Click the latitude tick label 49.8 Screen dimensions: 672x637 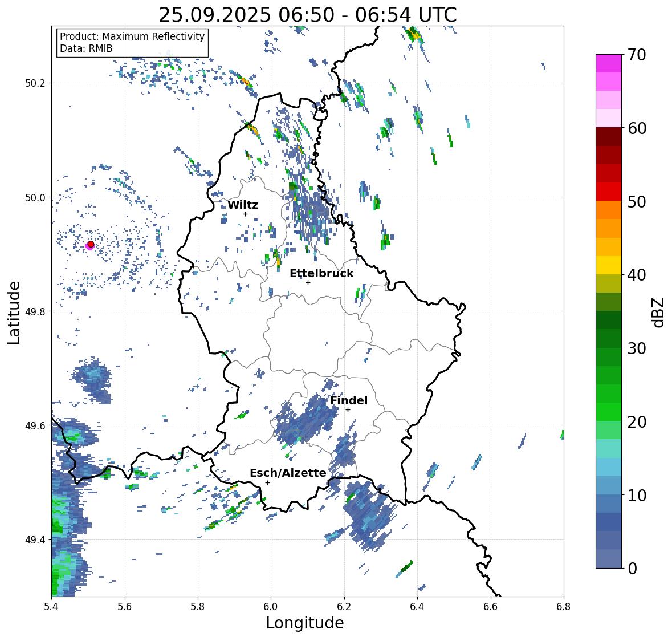click(x=35, y=311)
